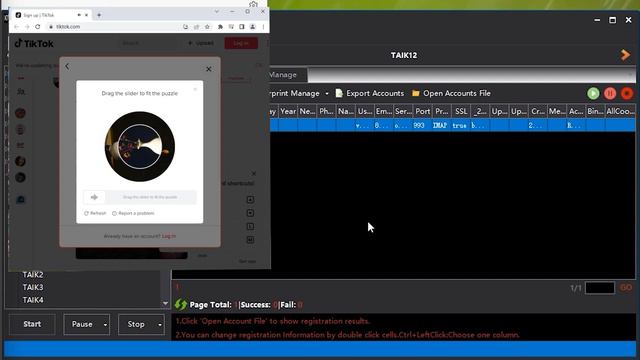Click the Port column header
Image resolution: width=640 pixels, height=360 pixels.
[x=422, y=111]
